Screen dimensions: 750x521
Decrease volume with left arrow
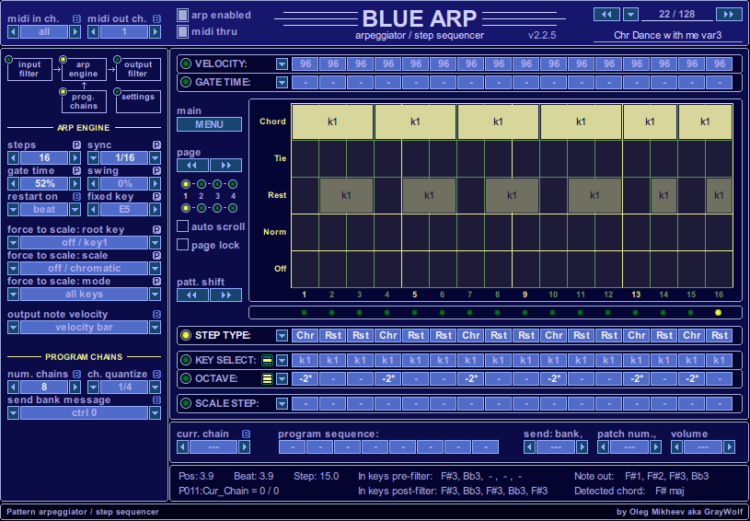pos(677,447)
